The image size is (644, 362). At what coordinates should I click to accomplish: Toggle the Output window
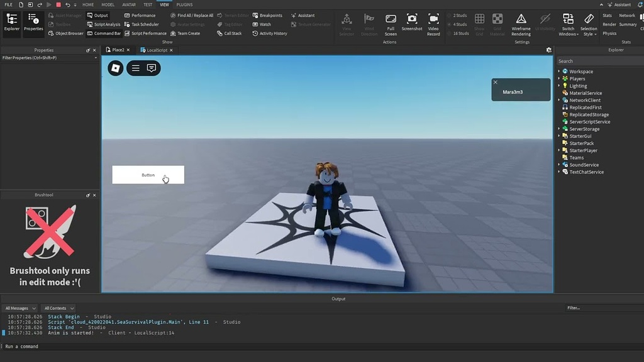click(x=101, y=15)
